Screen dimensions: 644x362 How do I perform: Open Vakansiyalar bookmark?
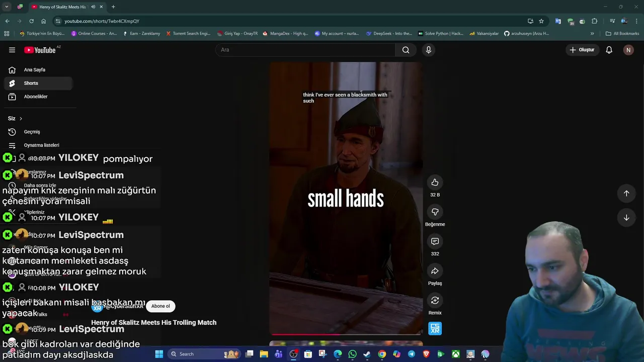click(x=484, y=34)
